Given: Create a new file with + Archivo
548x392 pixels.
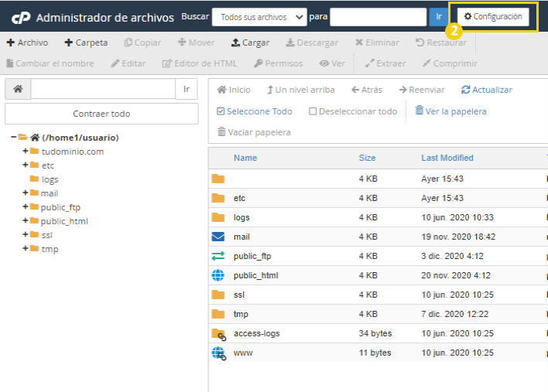Looking at the screenshot, I should coord(27,43).
